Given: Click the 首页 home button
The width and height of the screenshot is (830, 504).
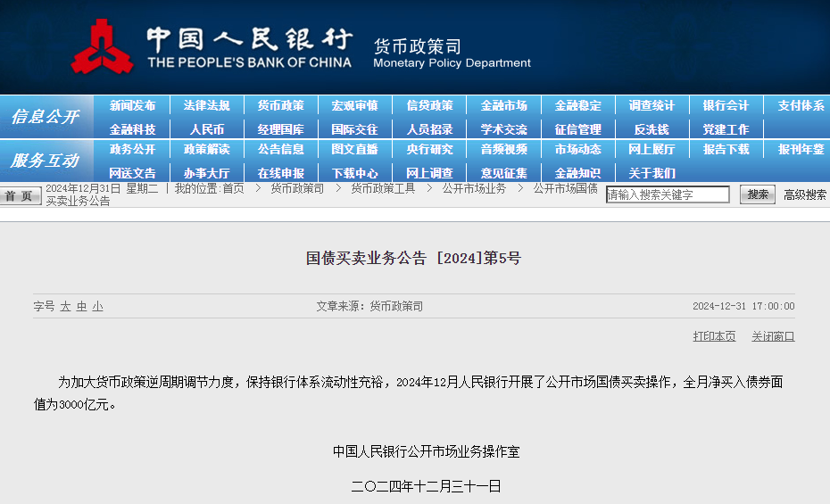Looking at the screenshot, I should tap(20, 195).
